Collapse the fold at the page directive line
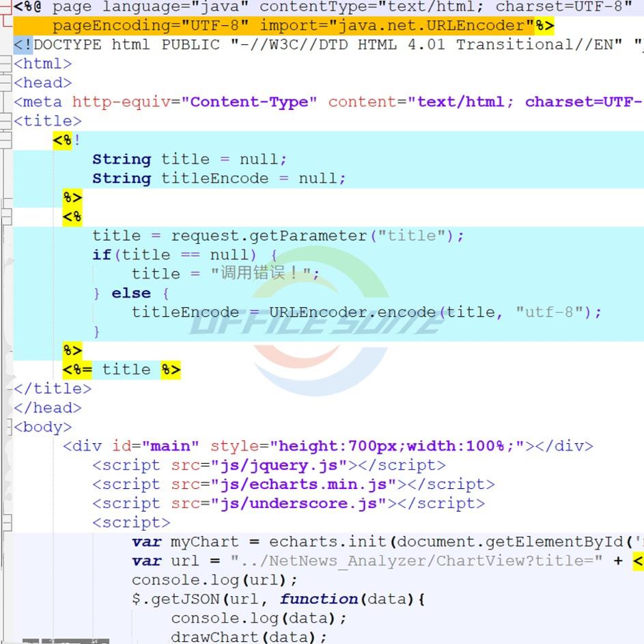The width and height of the screenshot is (644, 644). tap(5, 7)
